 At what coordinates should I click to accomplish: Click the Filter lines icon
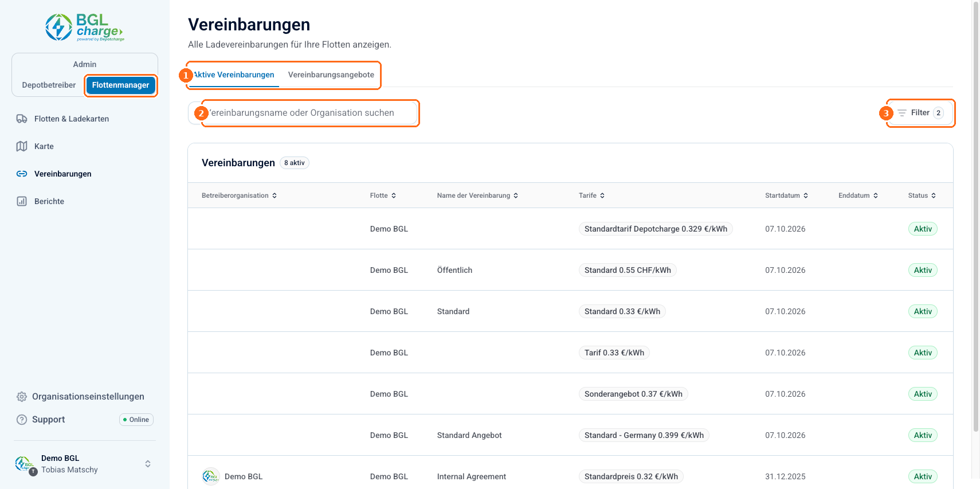click(902, 113)
